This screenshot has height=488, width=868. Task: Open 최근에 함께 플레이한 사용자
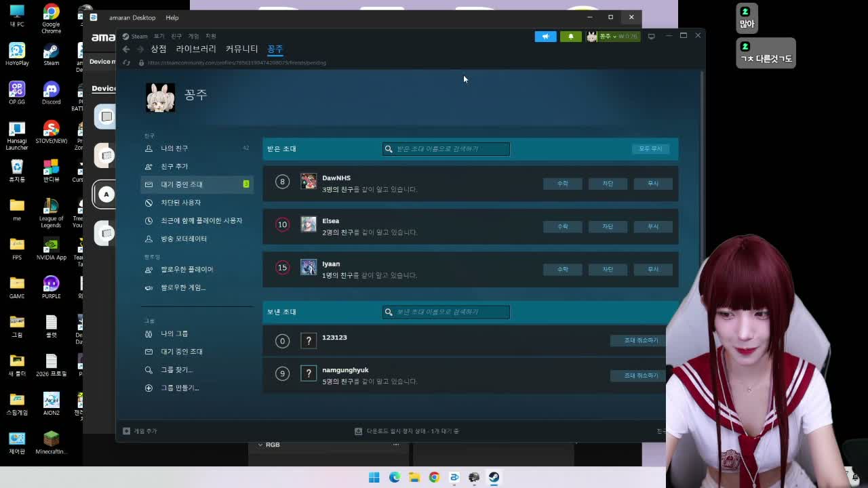(197, 220)
